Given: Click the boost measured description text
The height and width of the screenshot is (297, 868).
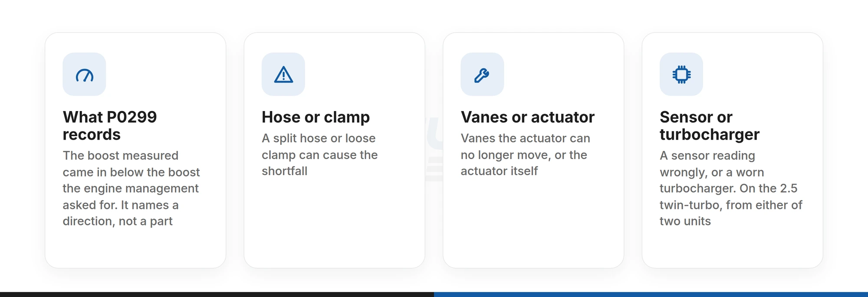Looking at the screenshot, I should point(131,188).
